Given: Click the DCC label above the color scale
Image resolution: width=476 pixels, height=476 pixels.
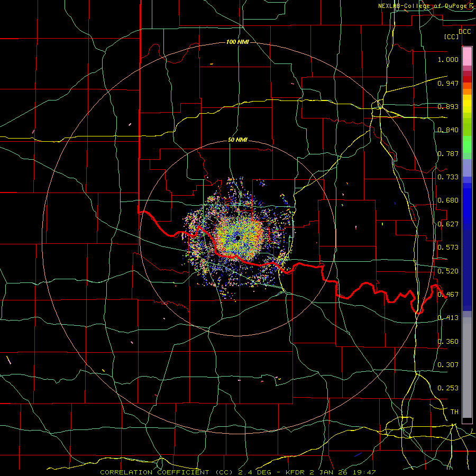Looking at the screenshot, I should pos(465,32).
